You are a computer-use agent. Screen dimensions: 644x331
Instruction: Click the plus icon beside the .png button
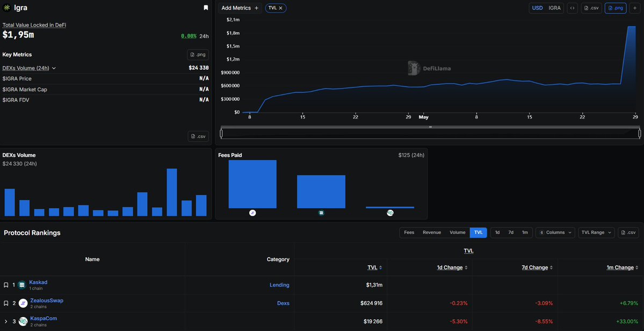[635, 8]
